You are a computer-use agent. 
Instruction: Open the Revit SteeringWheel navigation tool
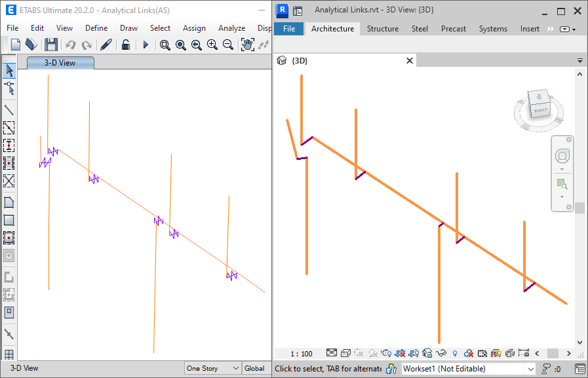coord(562,156)
